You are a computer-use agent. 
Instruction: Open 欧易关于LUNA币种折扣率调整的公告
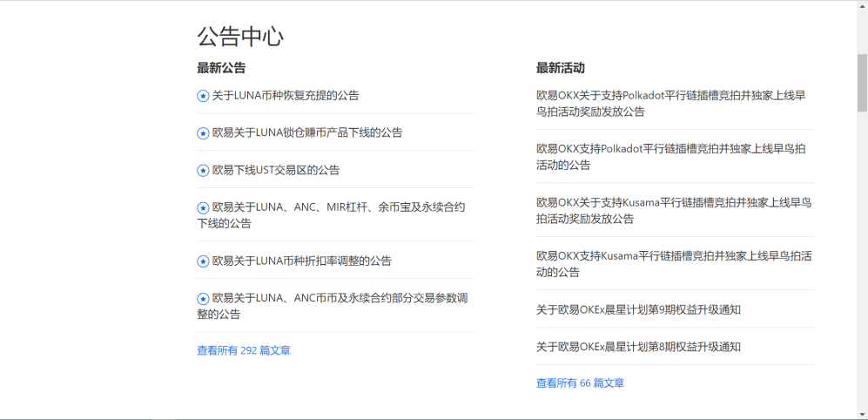click(302, 261)
